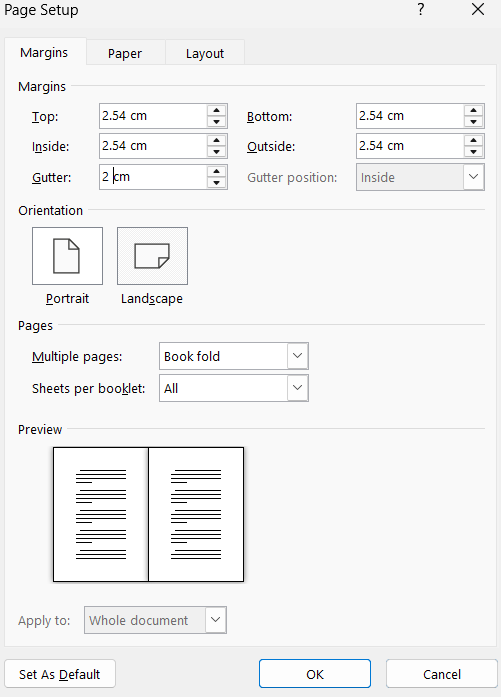Image resolution: width=501 pixels, height=697 pixels.
Task: Confirm settings with the OK button
Action: tap(315, 674)
